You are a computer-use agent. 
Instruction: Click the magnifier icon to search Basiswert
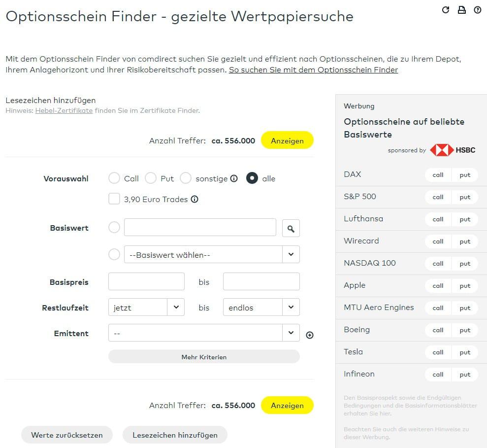[291, 227]
